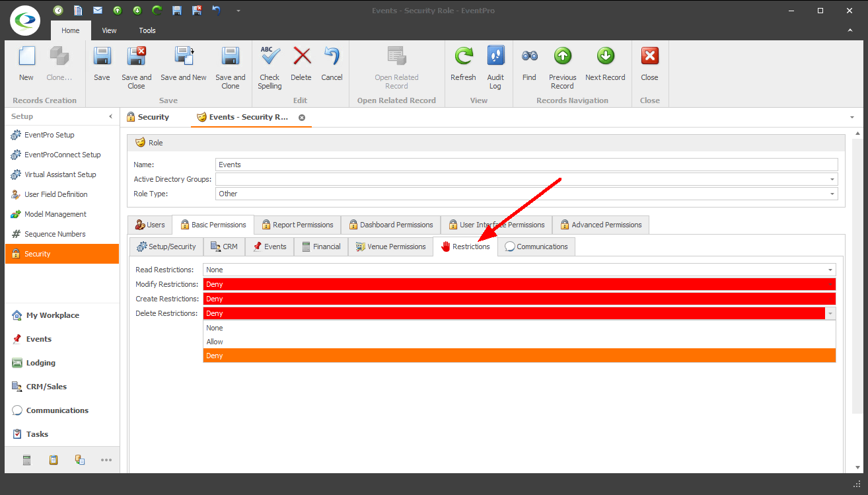Click Save and Clone ribbon button
Viewport: 868px width, 495px height.
(231, 67)
